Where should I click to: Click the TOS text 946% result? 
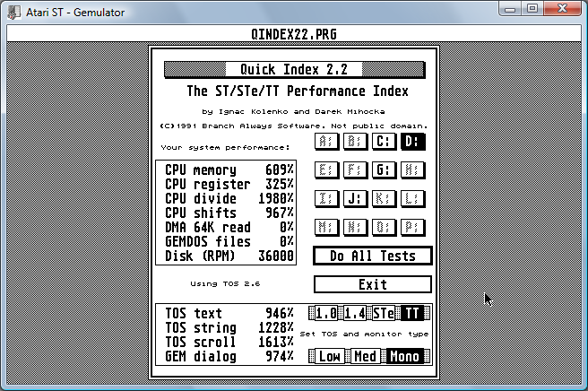(x=229, y=313)
